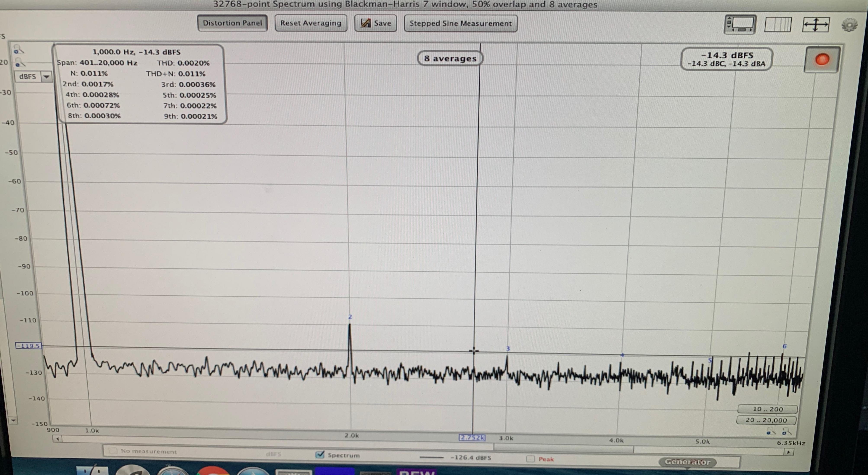Uncheck the Spectrum checkbox
This screenshot has width=868, height=475.
coord(320,454)
